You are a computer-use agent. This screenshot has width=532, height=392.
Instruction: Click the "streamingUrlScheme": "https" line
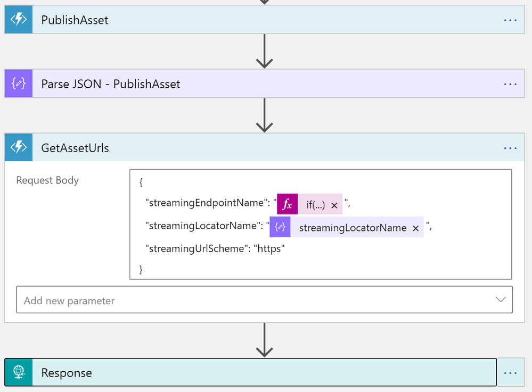coord(215,249)
